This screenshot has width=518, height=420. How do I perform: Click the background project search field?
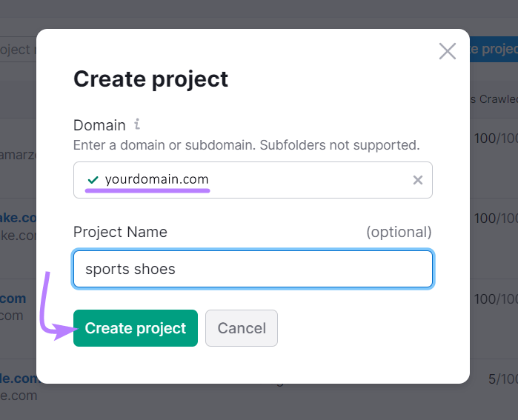tap(18, 50)
